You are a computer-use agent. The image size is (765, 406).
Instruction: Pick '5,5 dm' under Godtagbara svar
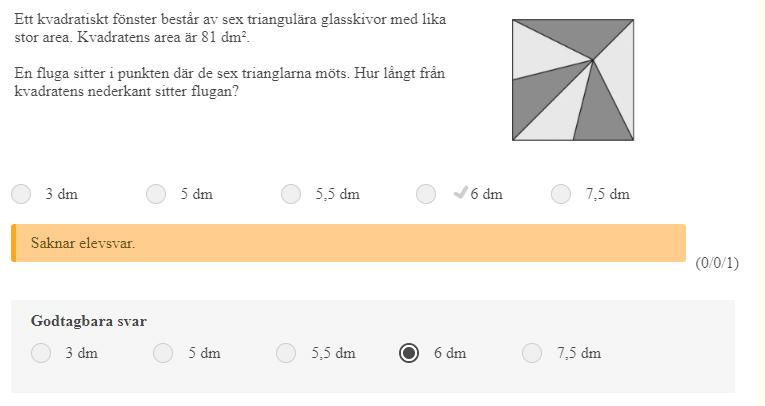pyautogui.click(x=286, y=353)
